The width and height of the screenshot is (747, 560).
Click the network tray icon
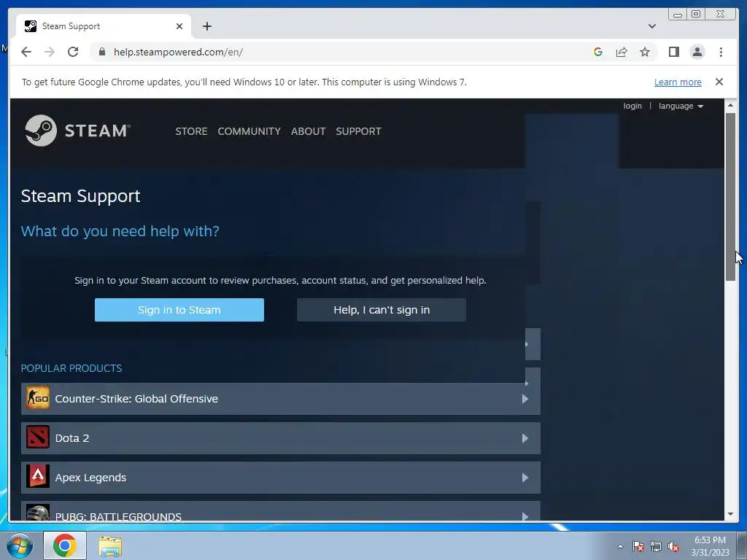point(656,546)
